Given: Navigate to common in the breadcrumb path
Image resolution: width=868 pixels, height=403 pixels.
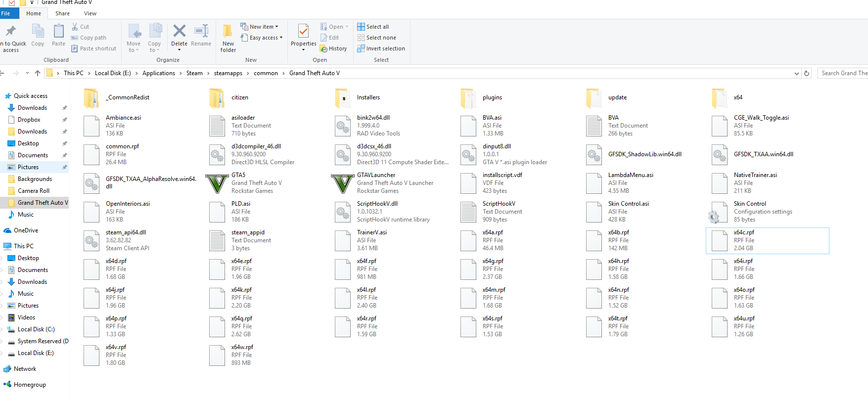Looking at the screenshot, I should pyautogui.click(x=266, y=73).
